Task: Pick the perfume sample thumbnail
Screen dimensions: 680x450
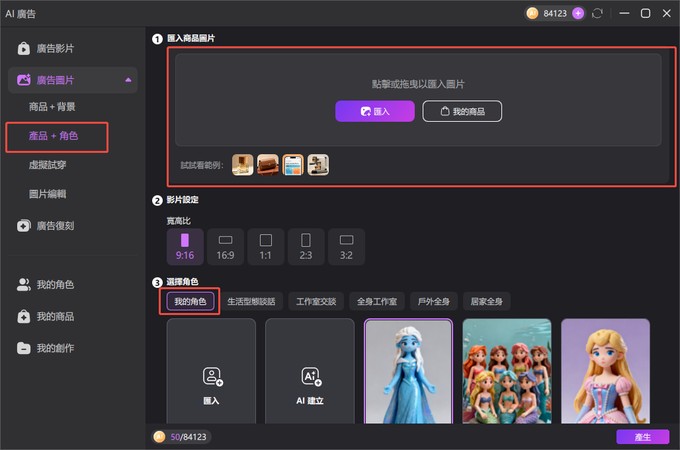Action: click(x=242, y=165)
